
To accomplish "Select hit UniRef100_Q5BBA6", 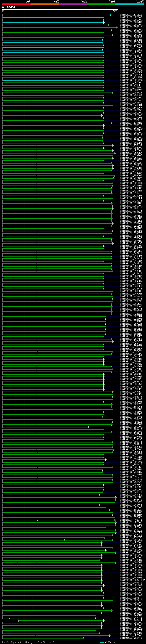I will [x=131, y=238].
